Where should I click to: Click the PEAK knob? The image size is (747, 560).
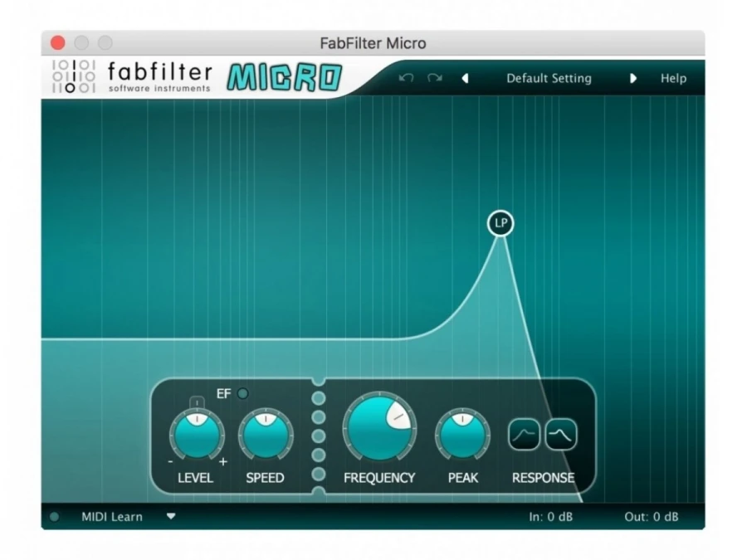point(462,434)
